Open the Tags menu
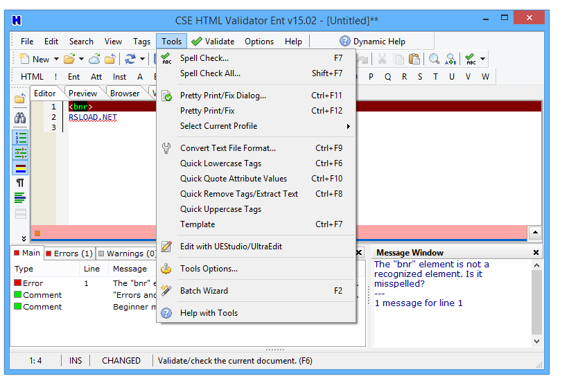 (x=141, y=42)
